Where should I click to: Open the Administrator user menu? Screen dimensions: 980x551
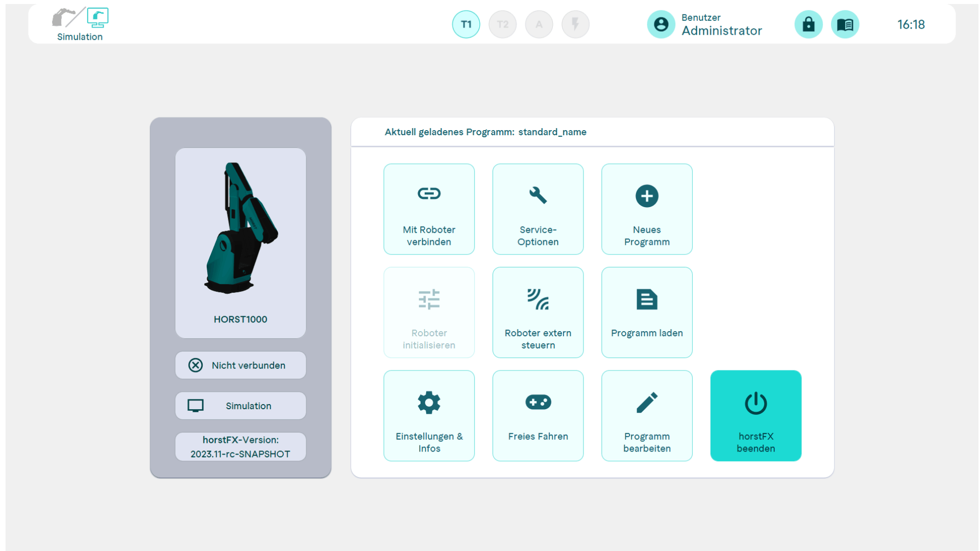(x=704, y=24)
